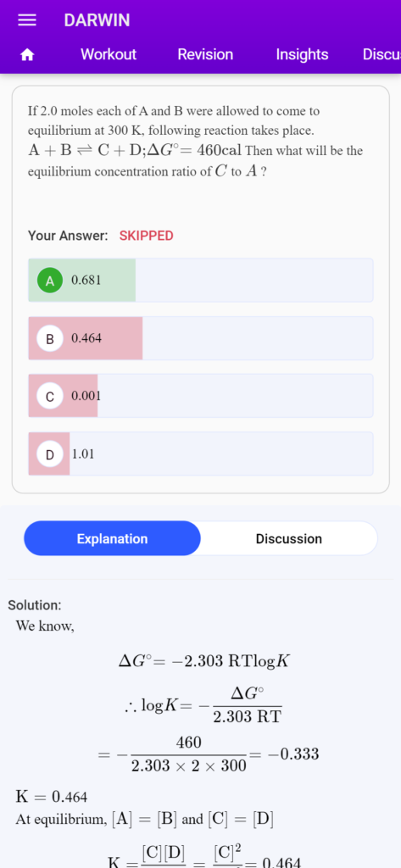Image resolution: width=401 pixels, height=868 pixels.
Task: Show the Explanation section
Action: pyautogui.click(x=112, y=538)
